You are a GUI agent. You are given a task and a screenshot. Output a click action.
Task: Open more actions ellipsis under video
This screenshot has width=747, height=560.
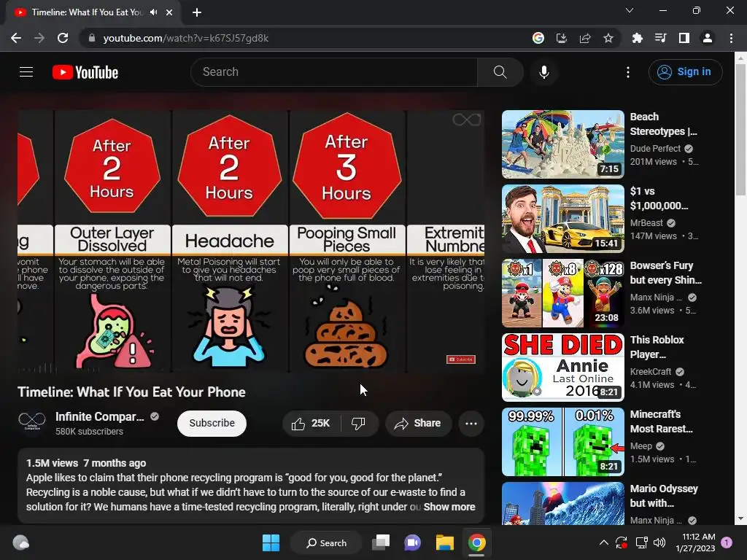[x=471, y=424]
